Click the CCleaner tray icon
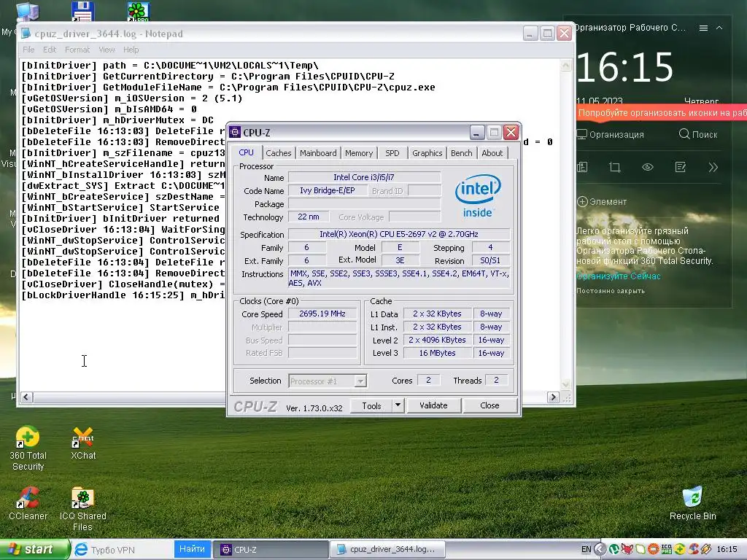This screenshot has width=747, height=560. tap(693, 550)
